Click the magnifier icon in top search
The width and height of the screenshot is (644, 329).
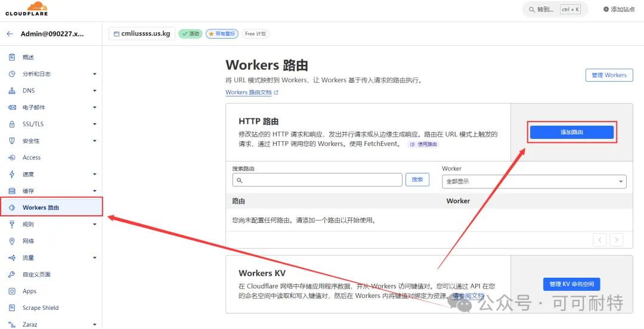click(532, 10)
